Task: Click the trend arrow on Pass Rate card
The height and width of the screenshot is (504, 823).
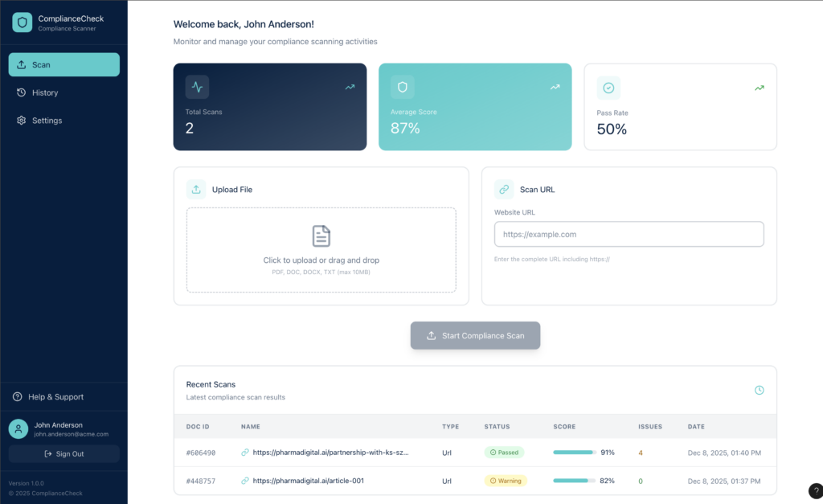Action: (x=759, y=87)
